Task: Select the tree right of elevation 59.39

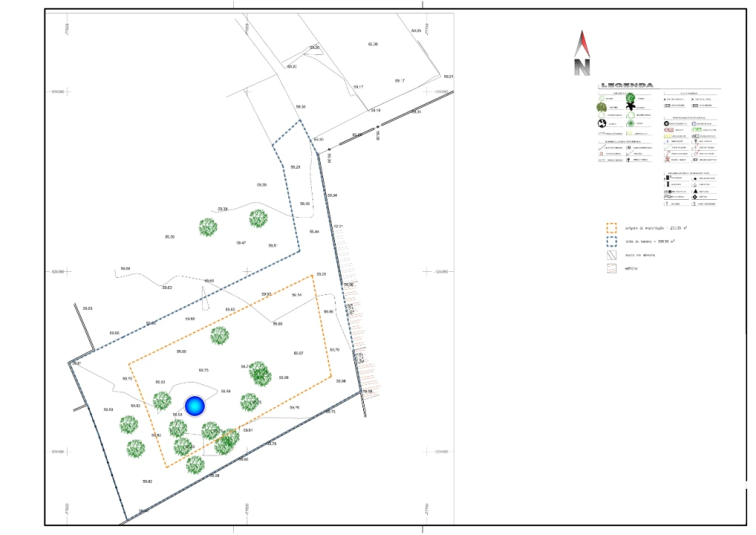Action: click(x=258, y=218)
